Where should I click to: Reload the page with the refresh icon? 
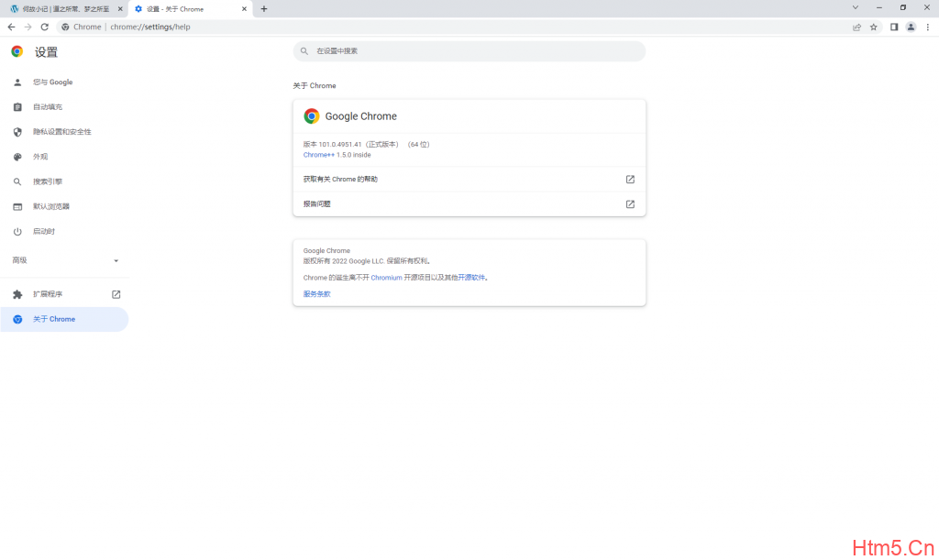click(x=44, y=27)
